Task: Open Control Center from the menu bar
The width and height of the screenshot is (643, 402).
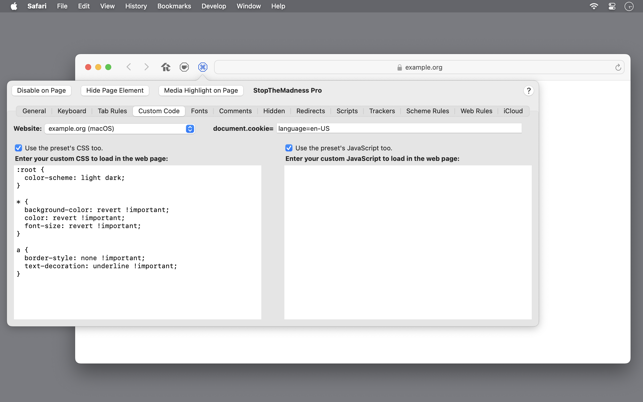Action: (x=612, y=6)
